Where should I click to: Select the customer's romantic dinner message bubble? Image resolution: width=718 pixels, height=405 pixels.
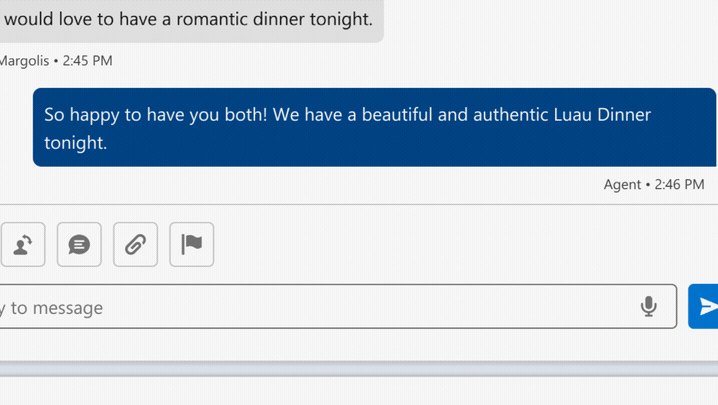tap(191, 21)
